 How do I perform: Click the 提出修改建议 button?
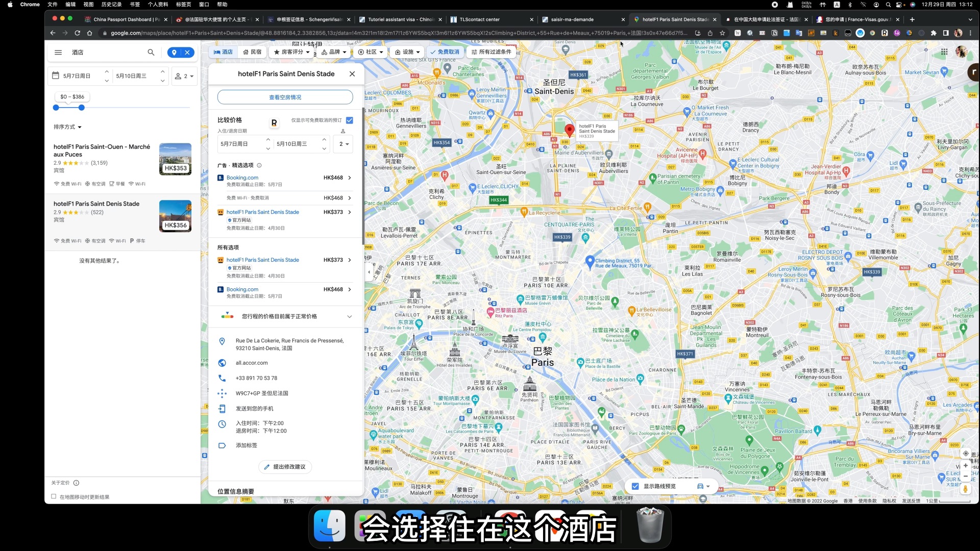pyautogui.click(x=285, y=467)
